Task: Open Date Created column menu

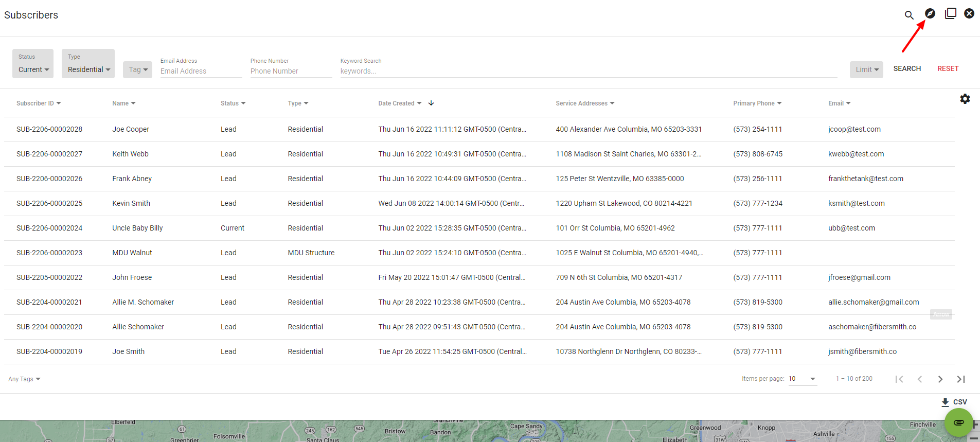Action: tap(400, 103)
